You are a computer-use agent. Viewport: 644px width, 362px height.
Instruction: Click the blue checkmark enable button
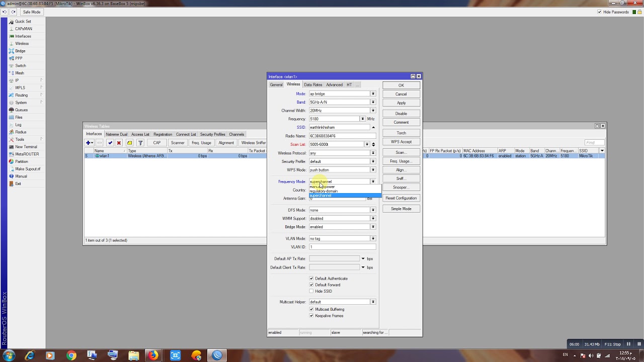pos(110,143)
